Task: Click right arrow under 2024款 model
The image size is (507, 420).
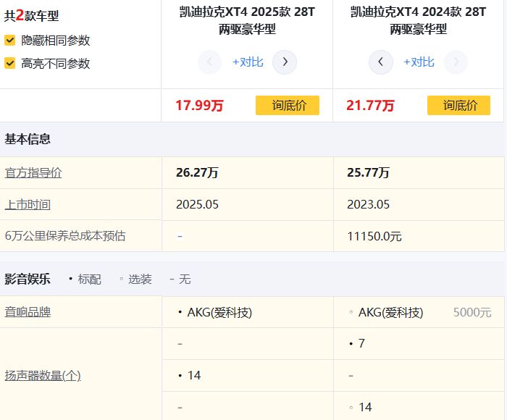Action: [x=456, y=62]
